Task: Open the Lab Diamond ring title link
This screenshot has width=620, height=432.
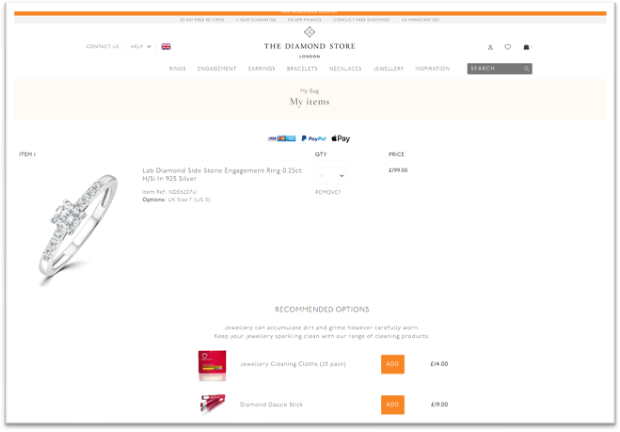Action: [222, 174]
